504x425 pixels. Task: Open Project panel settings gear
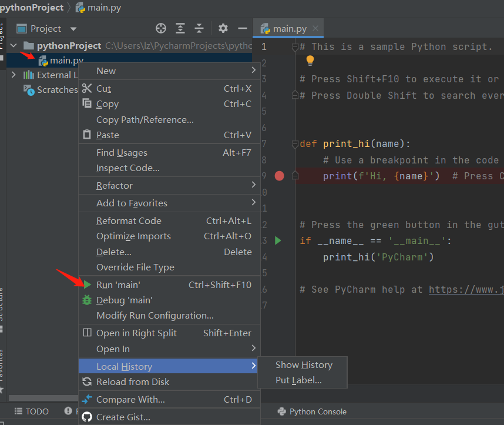click(223, 29)
